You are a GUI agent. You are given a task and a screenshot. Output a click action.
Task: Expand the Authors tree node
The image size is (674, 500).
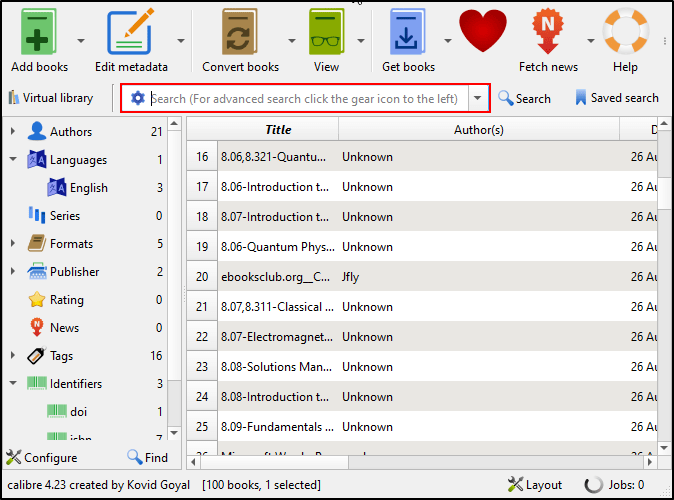pos(12,131)
